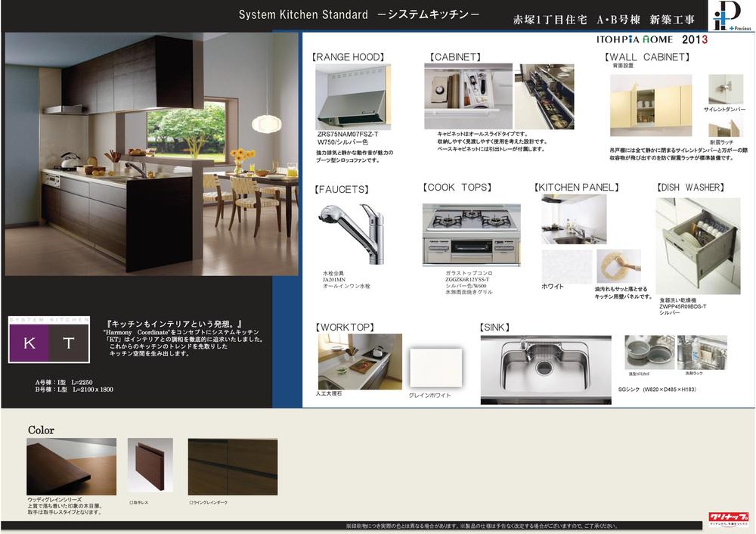
Task: Check the ライングレインダーク checkbox
Action: pyautogui.click(x=191, y=501)
